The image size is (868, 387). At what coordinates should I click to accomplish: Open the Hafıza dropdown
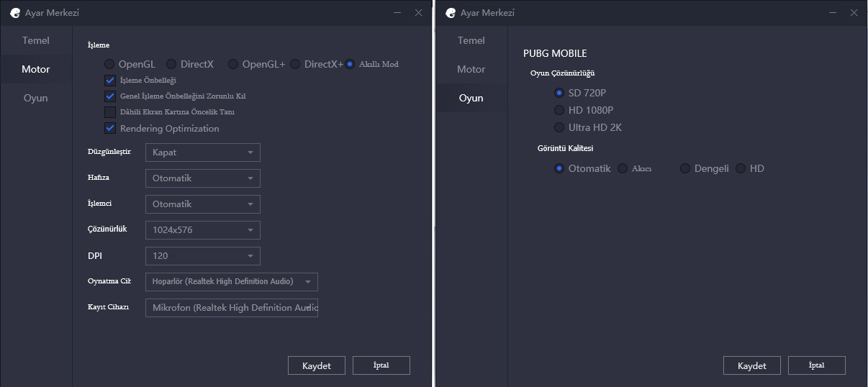(203, 178)
